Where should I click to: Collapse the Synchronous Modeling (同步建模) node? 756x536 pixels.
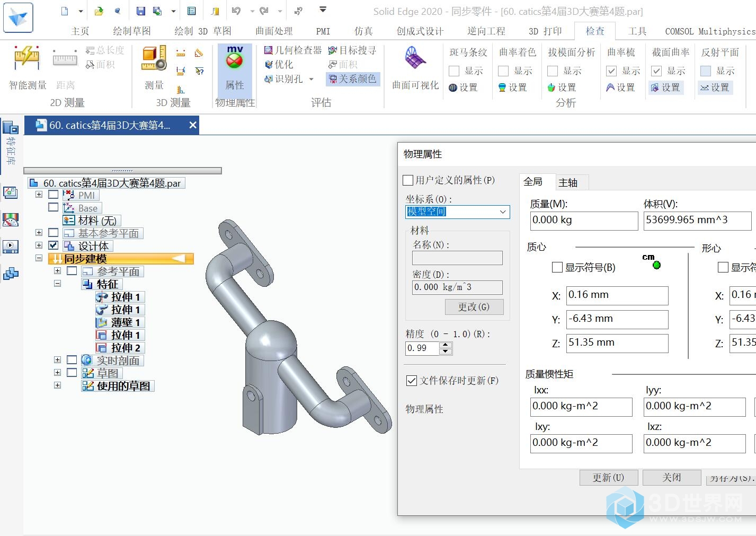pyautogui.click(x=39, y=258)
